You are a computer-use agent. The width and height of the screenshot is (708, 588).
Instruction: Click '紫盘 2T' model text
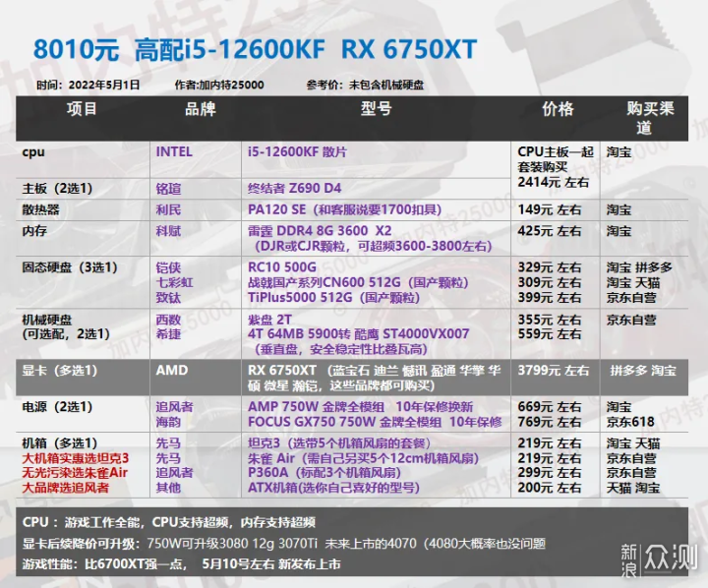[269, 320]
